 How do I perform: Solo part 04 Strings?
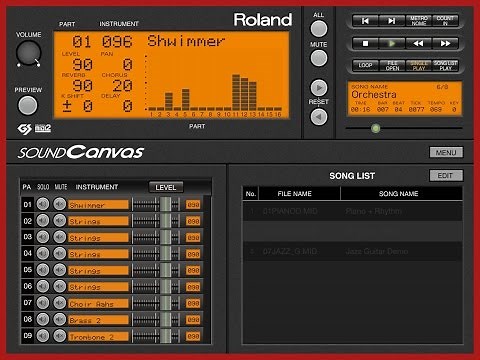click(43, 253)
